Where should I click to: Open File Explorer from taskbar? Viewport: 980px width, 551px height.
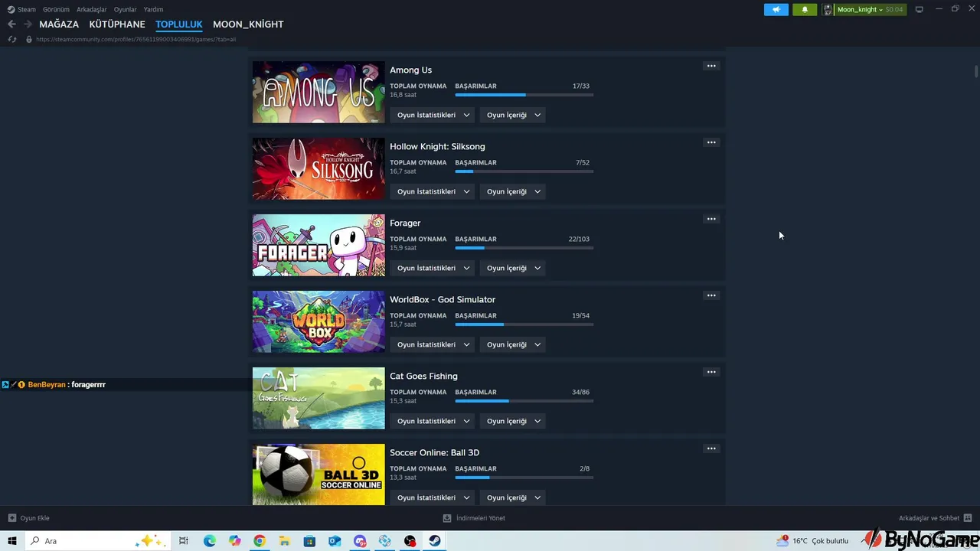coord(284,541)
